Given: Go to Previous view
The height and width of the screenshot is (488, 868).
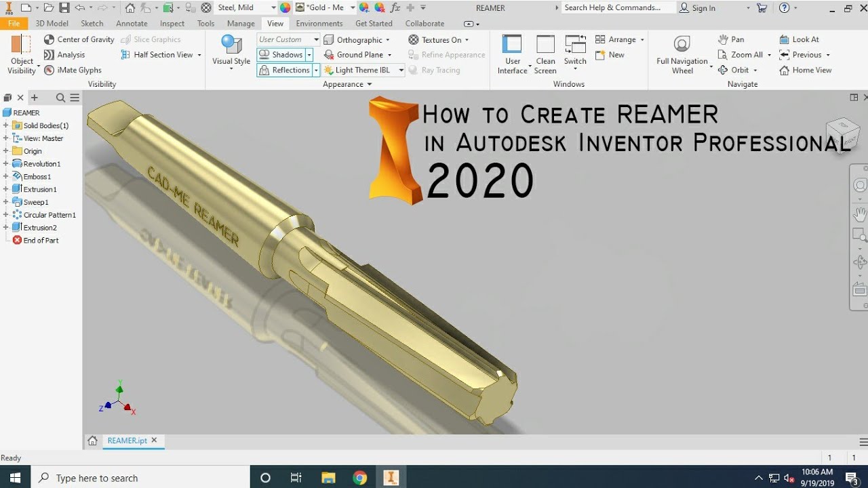Looking at the screenshot, I should [x=801, y=55].
